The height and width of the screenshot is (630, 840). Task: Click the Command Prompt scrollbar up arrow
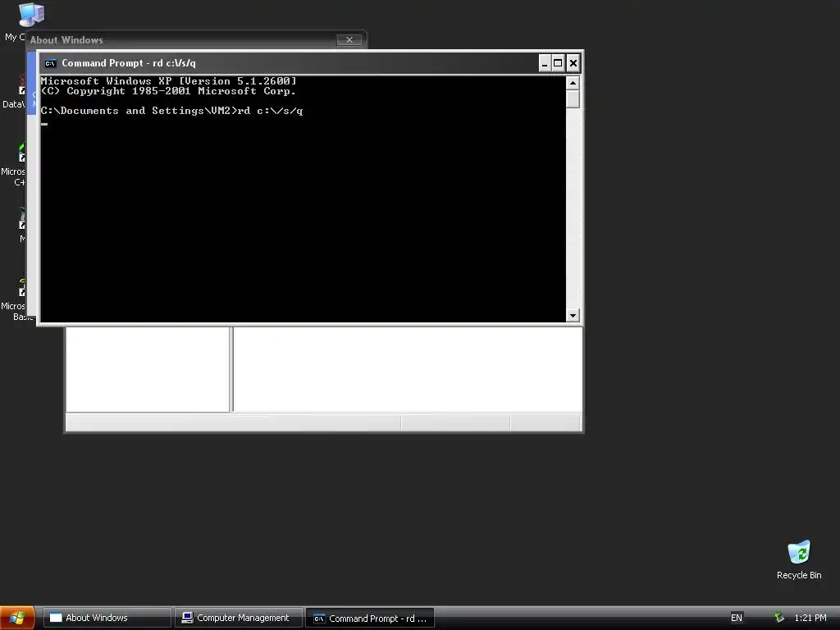pos(573,83)
